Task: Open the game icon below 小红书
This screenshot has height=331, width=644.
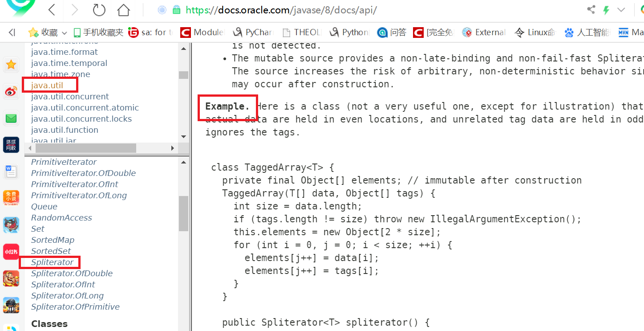Action: (x=11, y=278)
